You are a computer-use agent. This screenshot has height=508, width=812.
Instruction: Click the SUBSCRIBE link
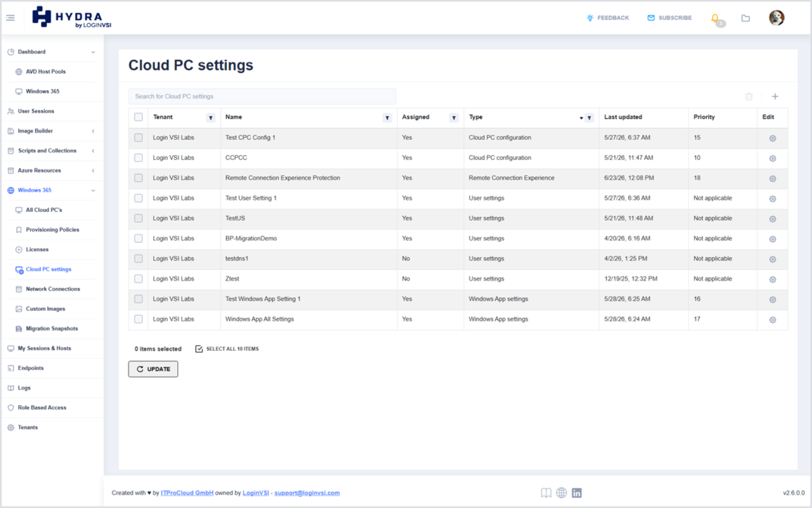(x=670, y=18)
